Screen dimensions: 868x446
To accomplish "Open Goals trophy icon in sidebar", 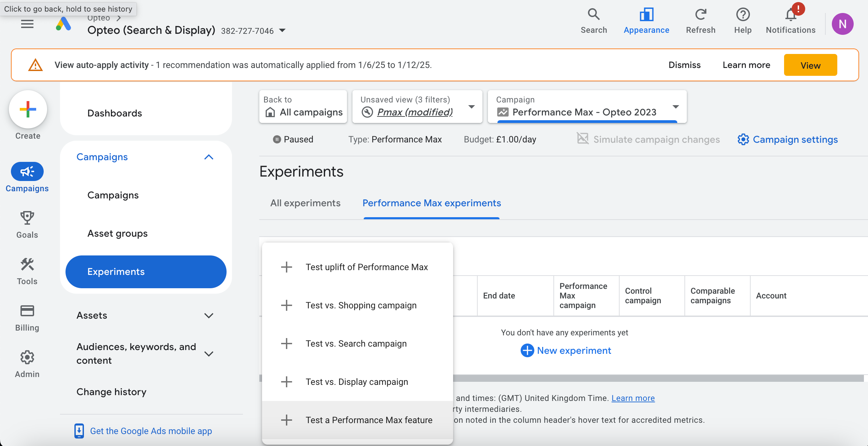I will 27,218.
